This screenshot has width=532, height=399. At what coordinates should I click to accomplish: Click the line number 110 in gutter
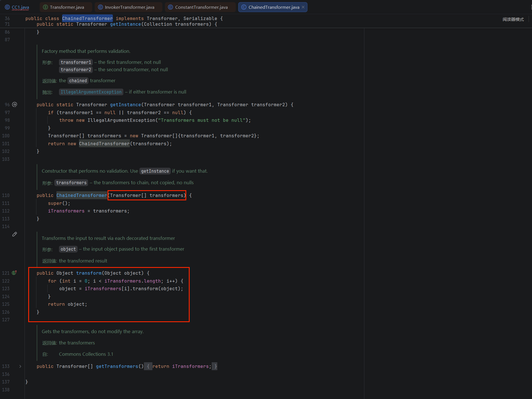click(x=6, y=195)
